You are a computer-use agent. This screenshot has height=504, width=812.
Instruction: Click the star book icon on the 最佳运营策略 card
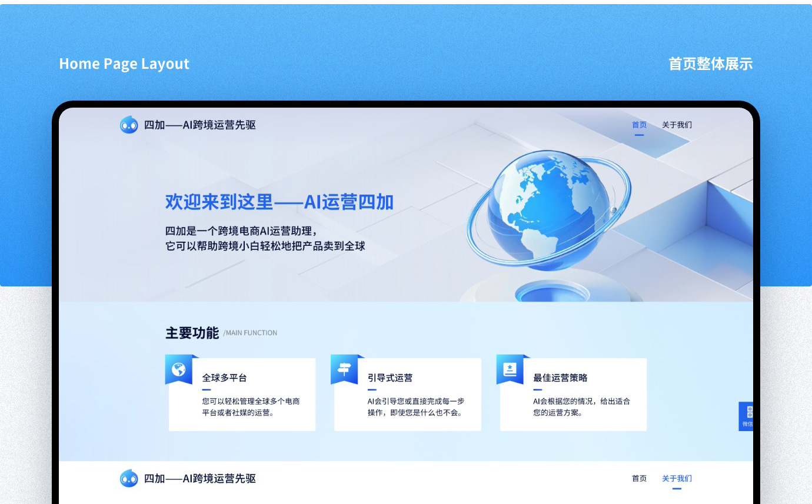[x=510, y=369]
